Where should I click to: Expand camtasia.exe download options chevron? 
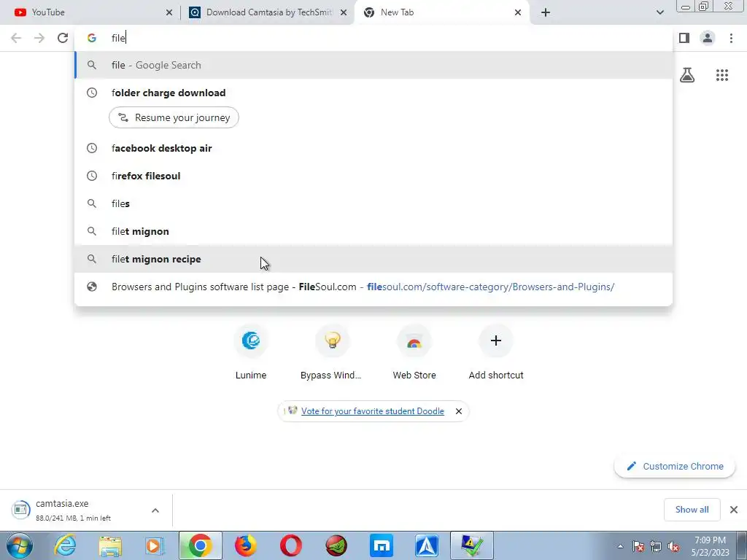(x=155, y=510)
